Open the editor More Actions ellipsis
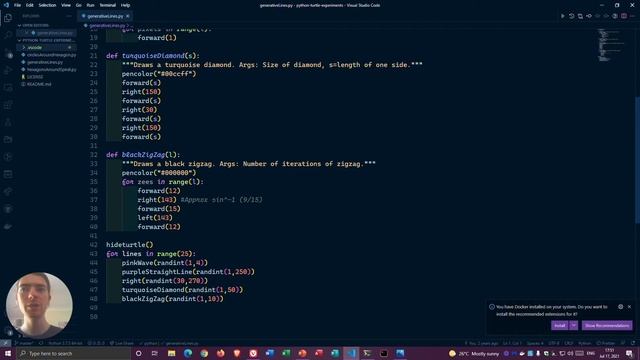The image size is (640, 360). point(633,16)
